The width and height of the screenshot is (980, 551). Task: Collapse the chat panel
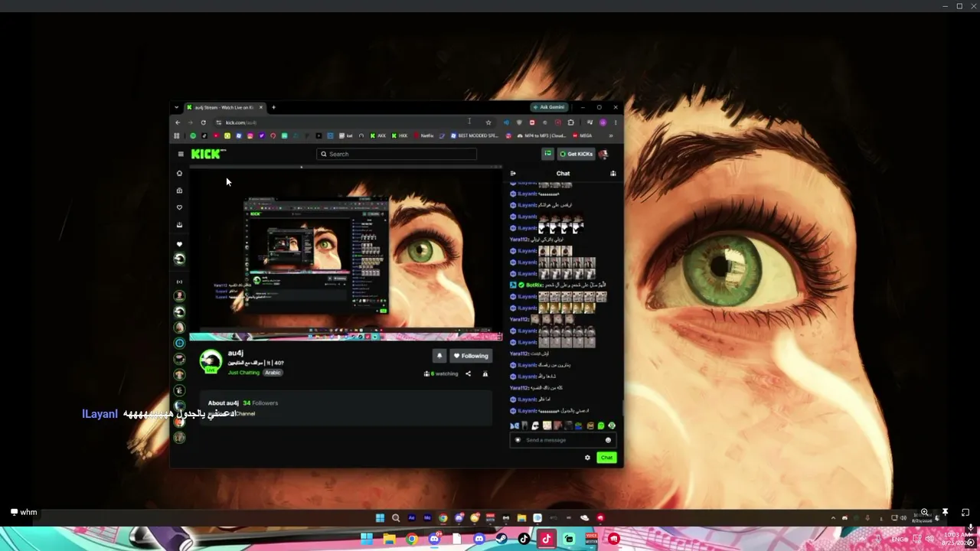coord(513,174)
